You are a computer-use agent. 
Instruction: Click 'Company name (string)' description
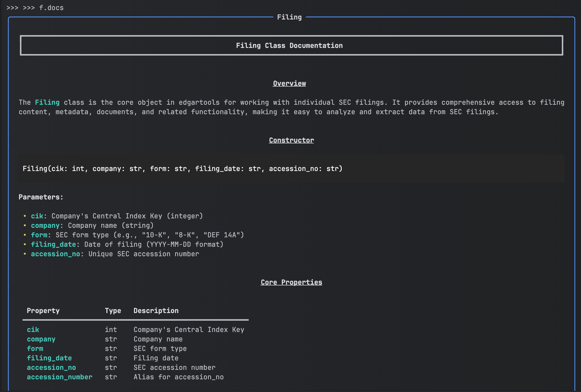(x=111, y=226)
